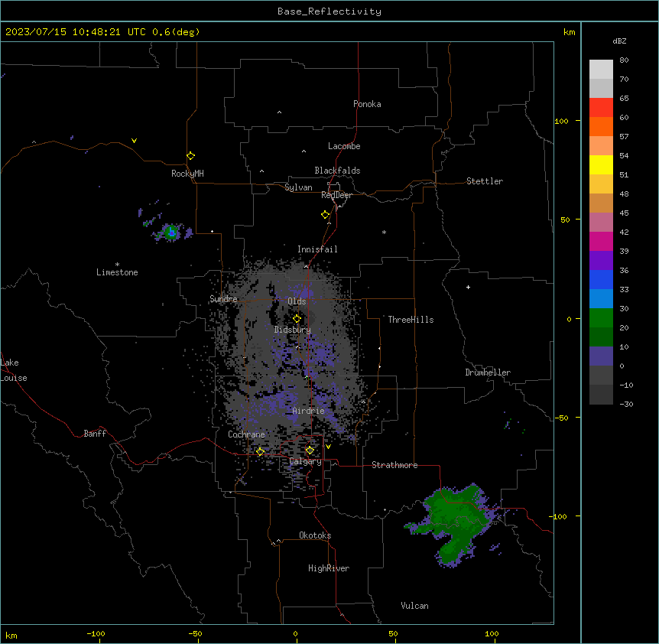
Task: Click the asterisk marker above Limestone
Action: (x=117, y=265)
